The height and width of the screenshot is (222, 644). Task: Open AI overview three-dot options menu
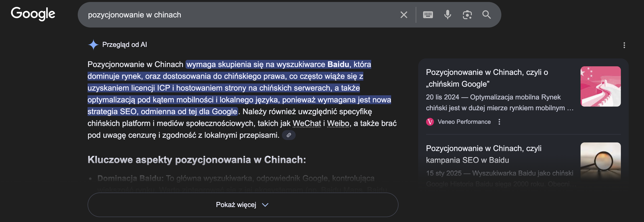pyautogui.click(x=624, y=45)
